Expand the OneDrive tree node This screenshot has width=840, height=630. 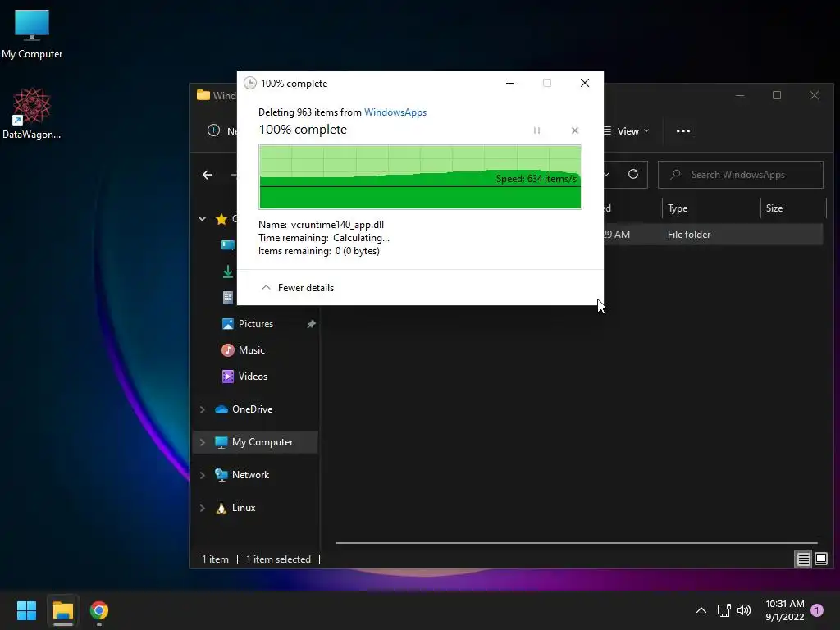coord(202,409)
